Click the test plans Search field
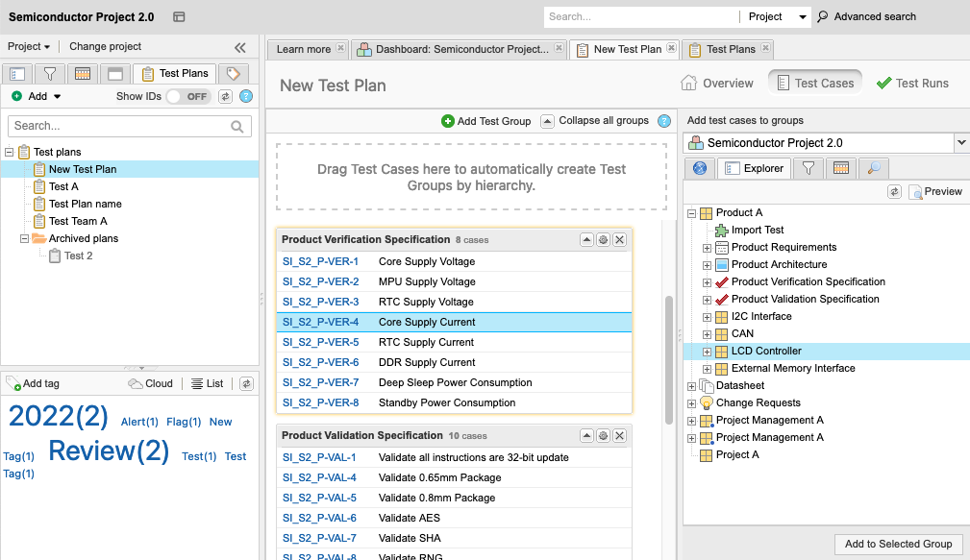This screenshot has height=560, width=970. [120, 126]
